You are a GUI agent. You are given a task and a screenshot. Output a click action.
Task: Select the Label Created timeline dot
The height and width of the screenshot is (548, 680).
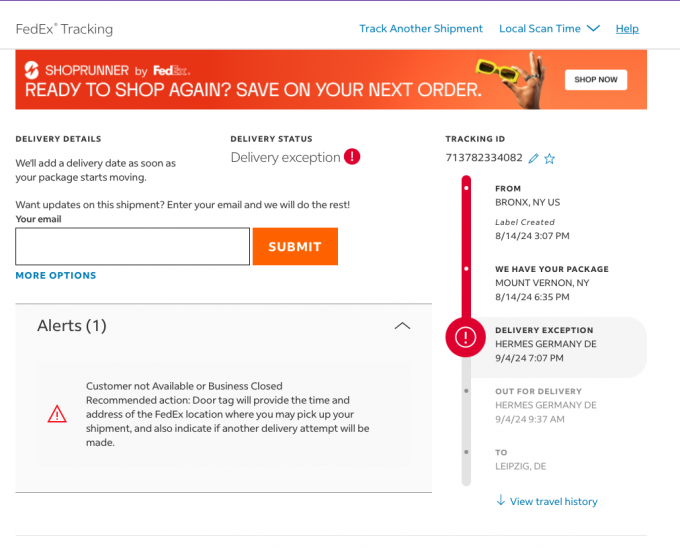[x=466, y=188]
